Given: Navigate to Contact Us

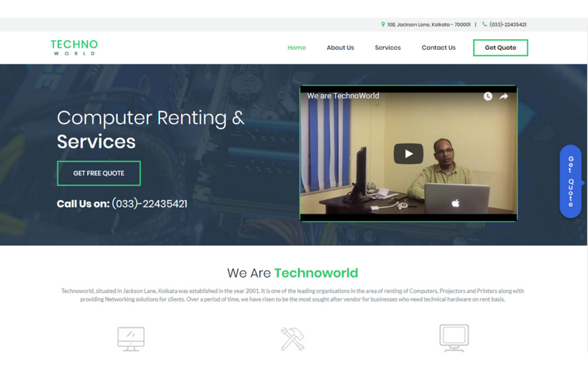Looking at the screenshot, I should (438, 48).
